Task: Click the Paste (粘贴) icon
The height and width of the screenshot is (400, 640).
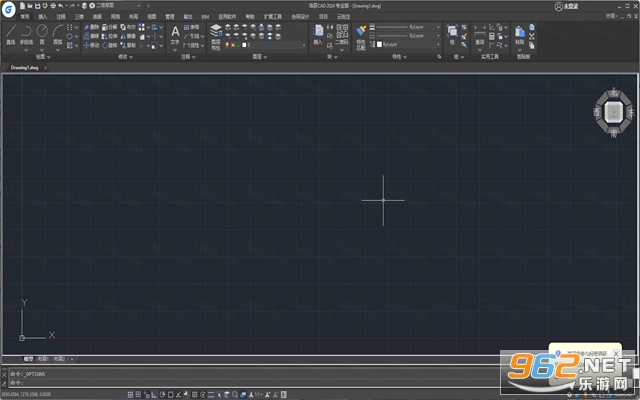Action: (x=520, y=35)
